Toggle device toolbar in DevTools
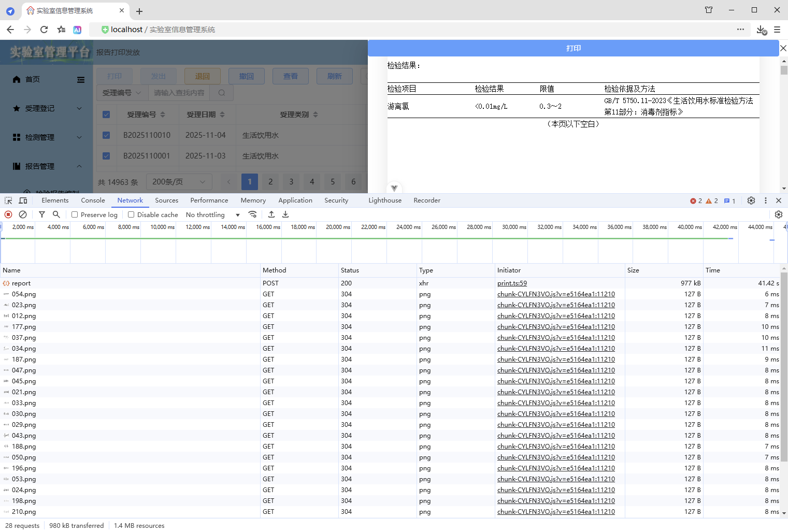The width and height of the screenshot is (788, 532). coord(23,200)
